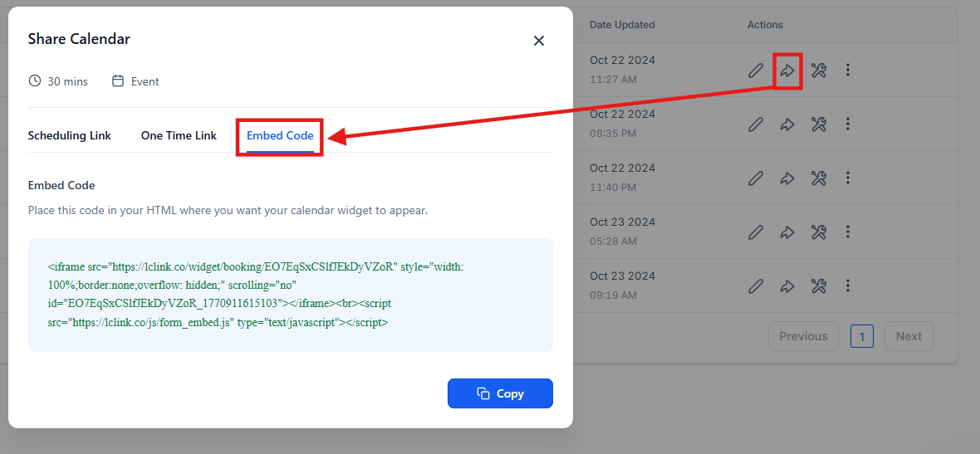Expand the three-dot menu for the 09:19 AM row

point(848,286)
